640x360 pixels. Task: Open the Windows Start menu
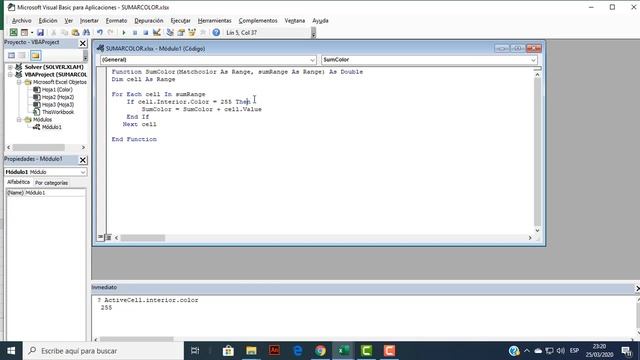coord(11,351)
